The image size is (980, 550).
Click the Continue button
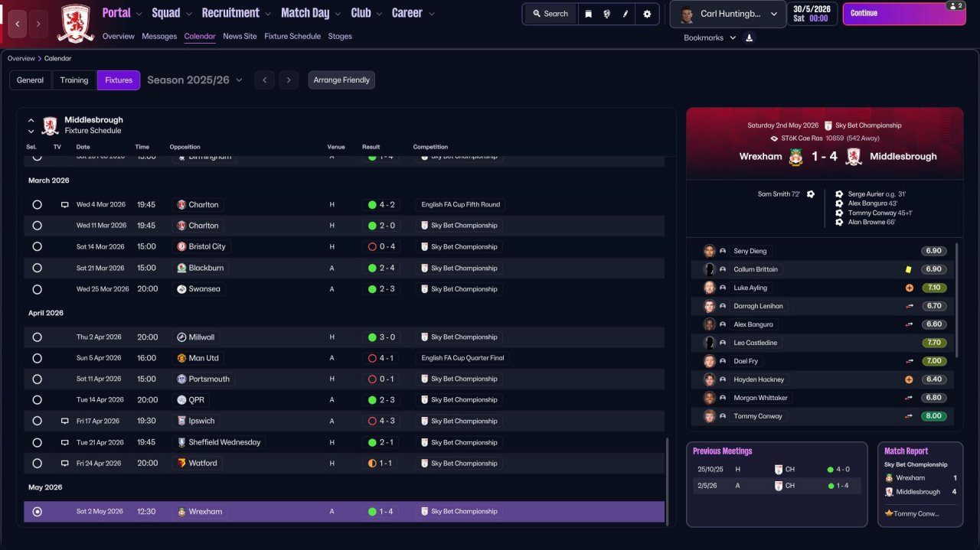coord(904,14)
